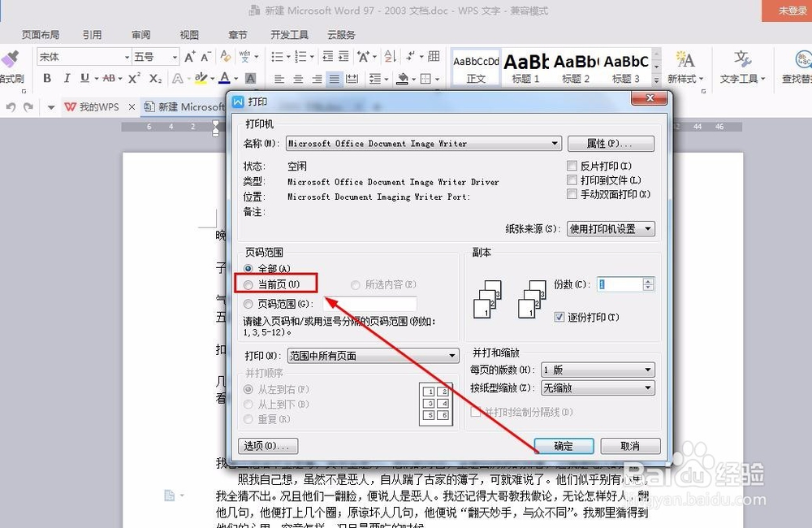Screen dimensions: 812x528
Task: Increase paragraph indent
Action: [x=343, y=57]
